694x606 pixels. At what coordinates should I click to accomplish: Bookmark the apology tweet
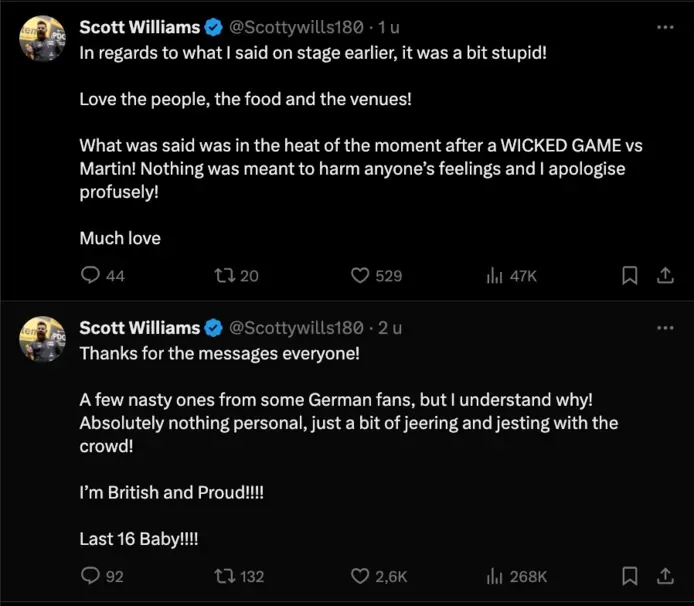[629, 275]
